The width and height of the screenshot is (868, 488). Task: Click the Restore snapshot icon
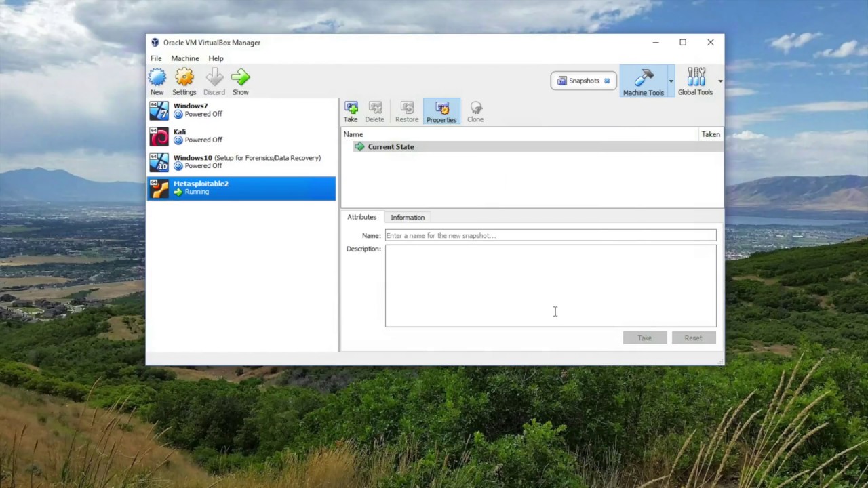(x=407, y=108)
